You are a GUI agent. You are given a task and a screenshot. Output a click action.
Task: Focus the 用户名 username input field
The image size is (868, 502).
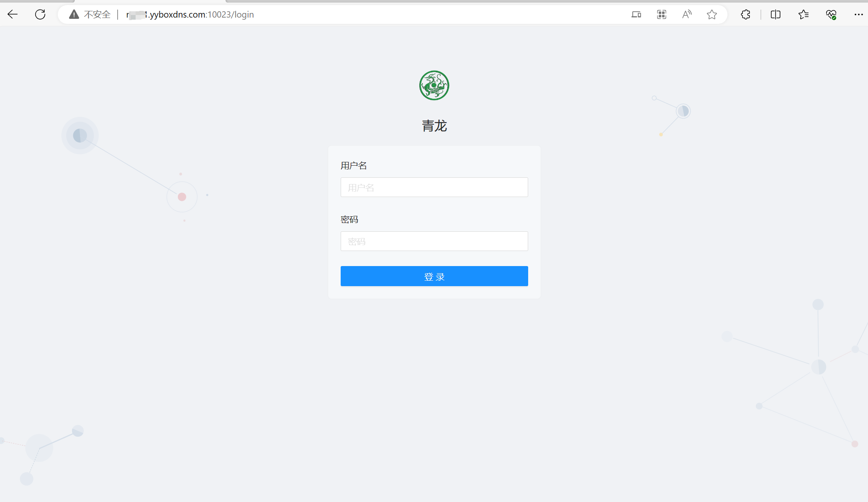click(434, 187)
